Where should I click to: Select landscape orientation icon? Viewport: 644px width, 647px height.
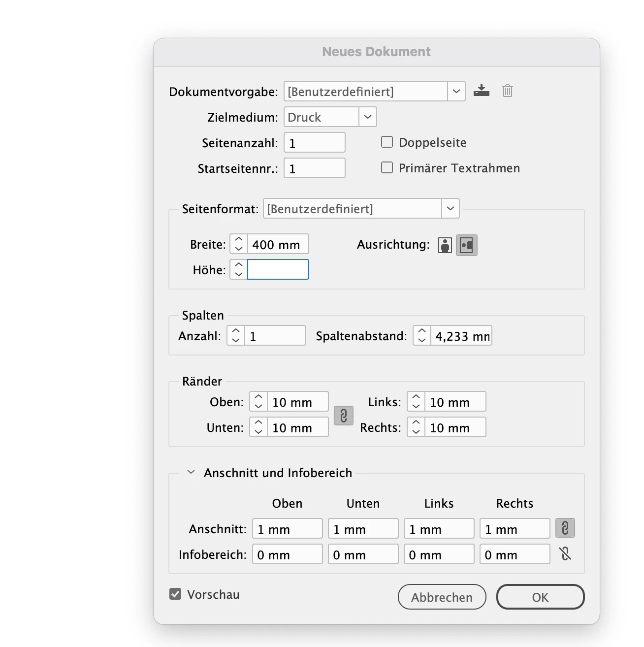coord(467,245)
